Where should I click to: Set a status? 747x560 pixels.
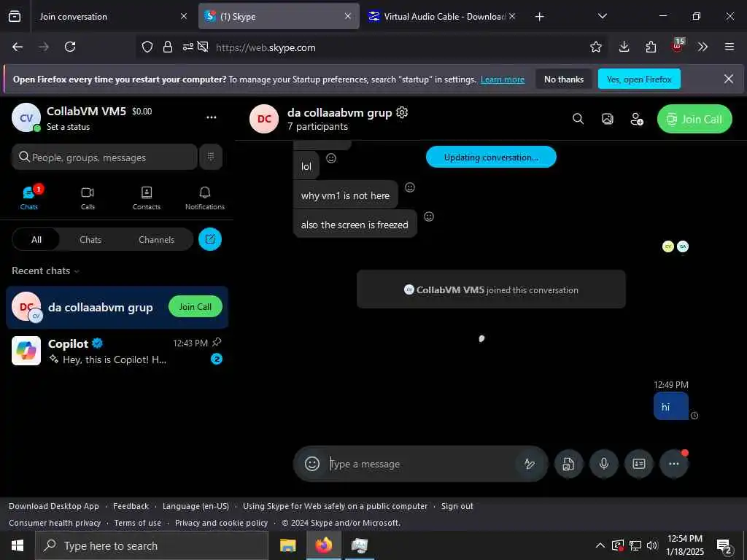coord(68,127)
